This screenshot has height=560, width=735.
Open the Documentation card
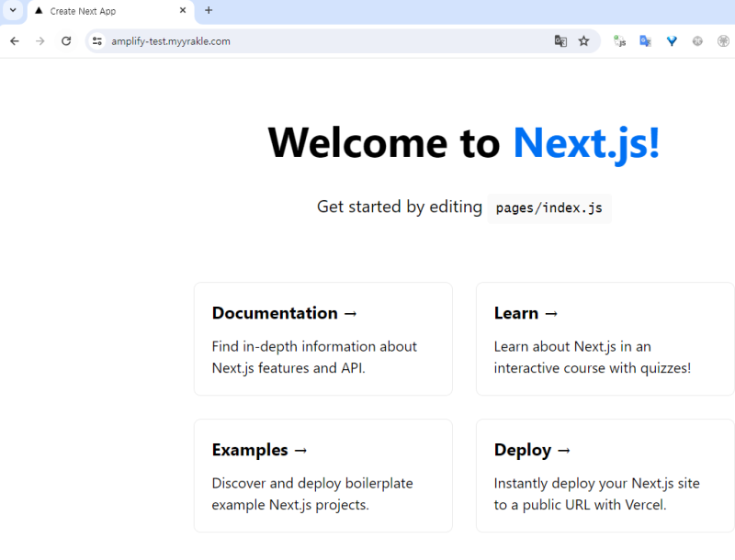(322, 339)
